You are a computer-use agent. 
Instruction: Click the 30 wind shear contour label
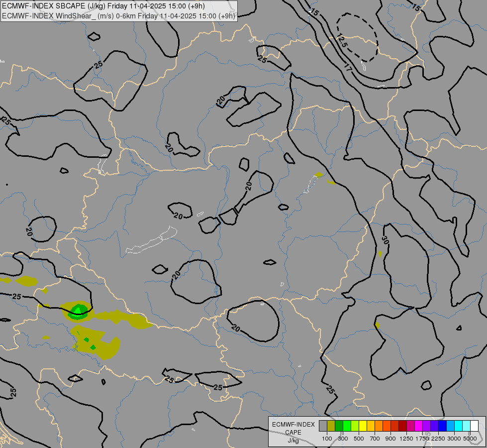click(385, 240)
